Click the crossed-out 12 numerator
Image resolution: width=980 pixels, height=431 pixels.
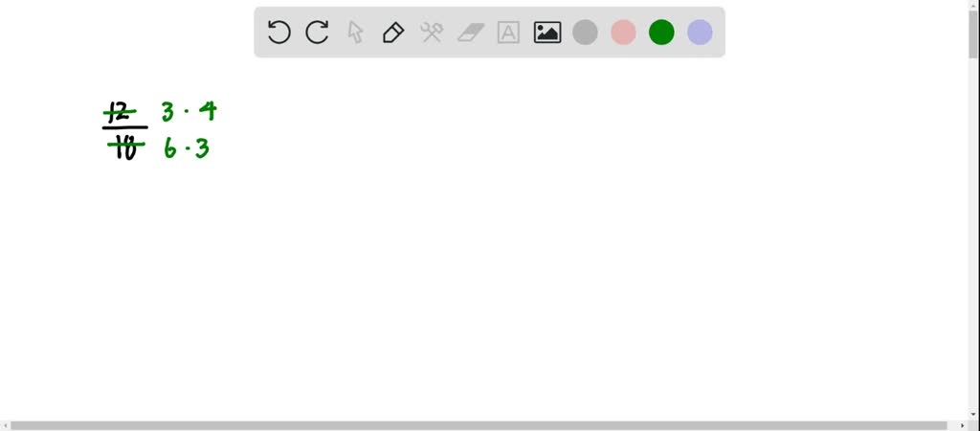coord(120,113)
